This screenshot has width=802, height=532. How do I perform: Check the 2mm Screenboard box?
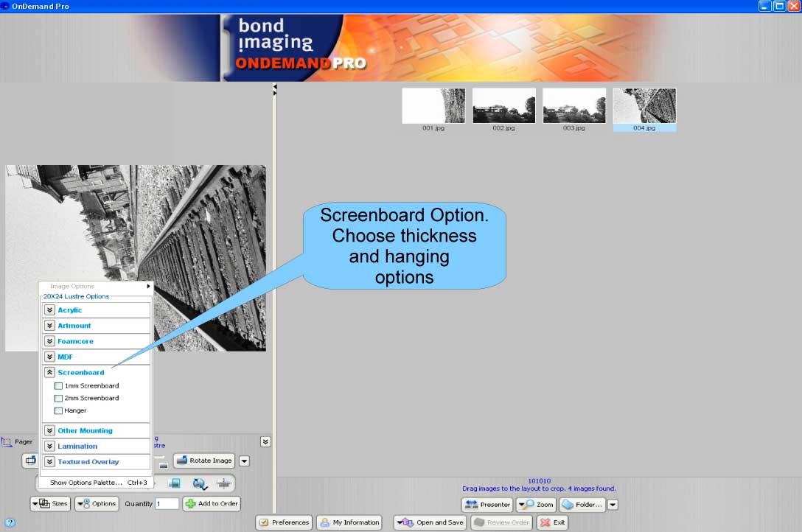click(57, 398)
